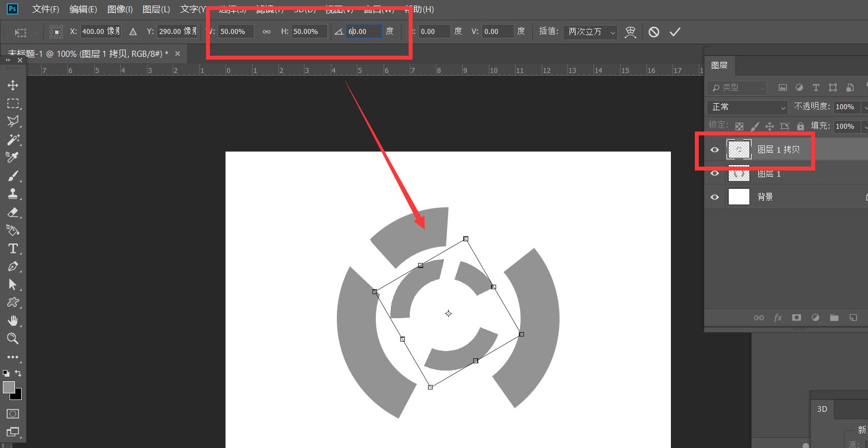Image resolution: width=868 pixels, height=448 pixels.
Task: Select the Path Selection tool
Action: pos(13,285)
